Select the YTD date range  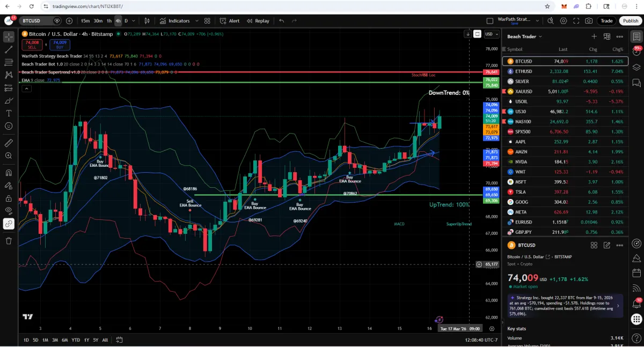click(76, 340)
